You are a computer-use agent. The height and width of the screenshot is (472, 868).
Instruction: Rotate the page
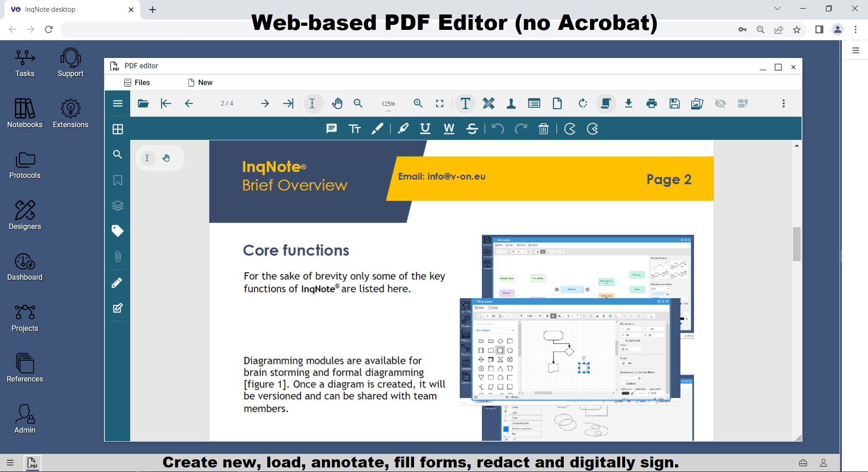[x=583, y=104]
